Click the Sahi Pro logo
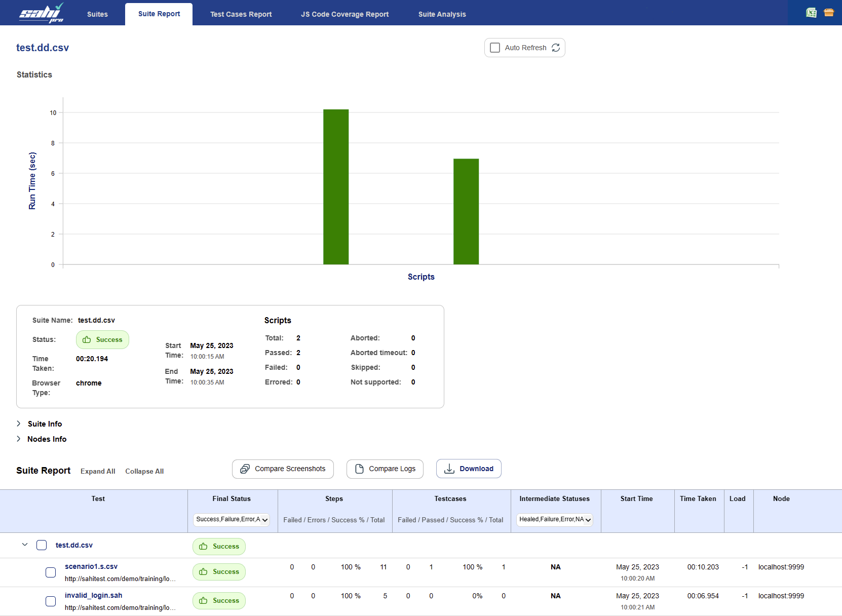Viewport: 842px width, 616px height. [42, 13]
